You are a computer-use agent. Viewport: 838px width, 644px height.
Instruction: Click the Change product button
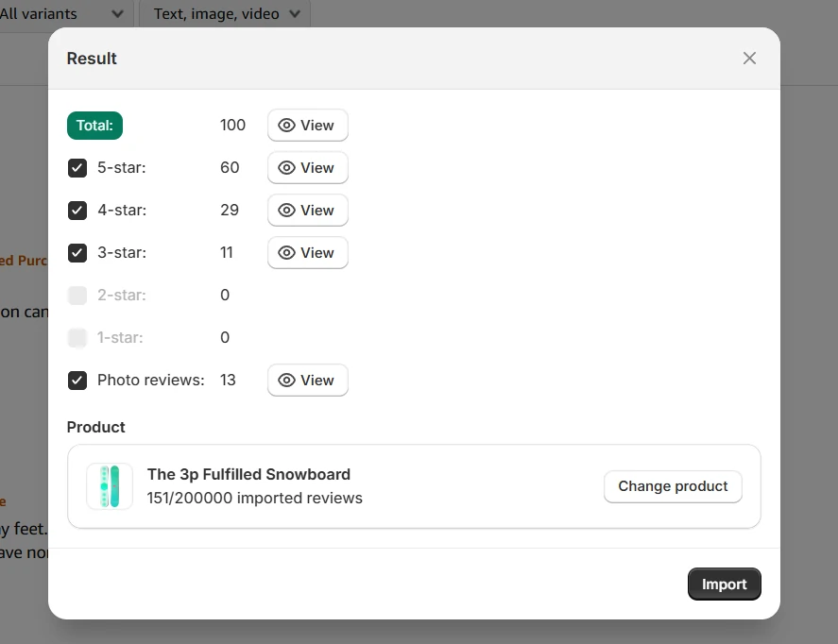point(673,486)
